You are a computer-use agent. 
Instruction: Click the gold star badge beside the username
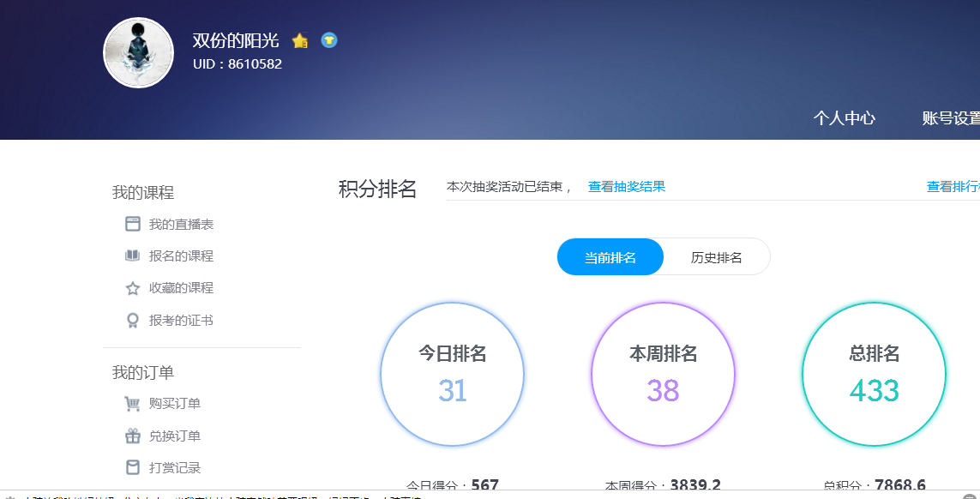pyautogui.click(x=299, y=40)
